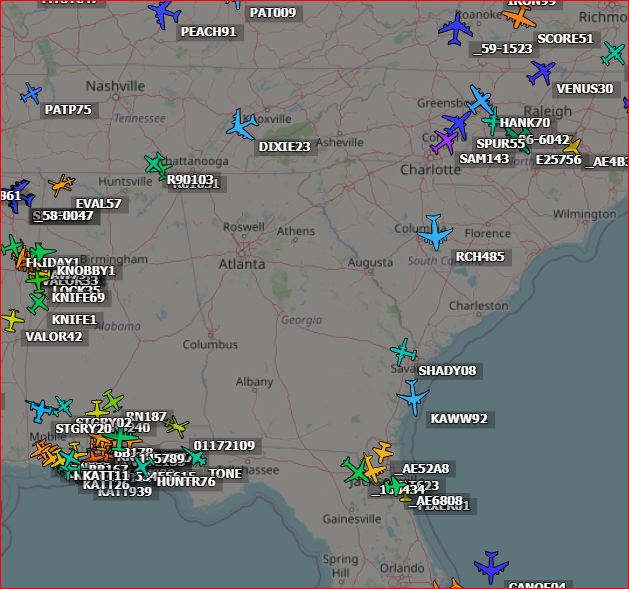Click the Nashville city label on map
629x589 pixels.
pyautogui.click(x=116, y=86)
